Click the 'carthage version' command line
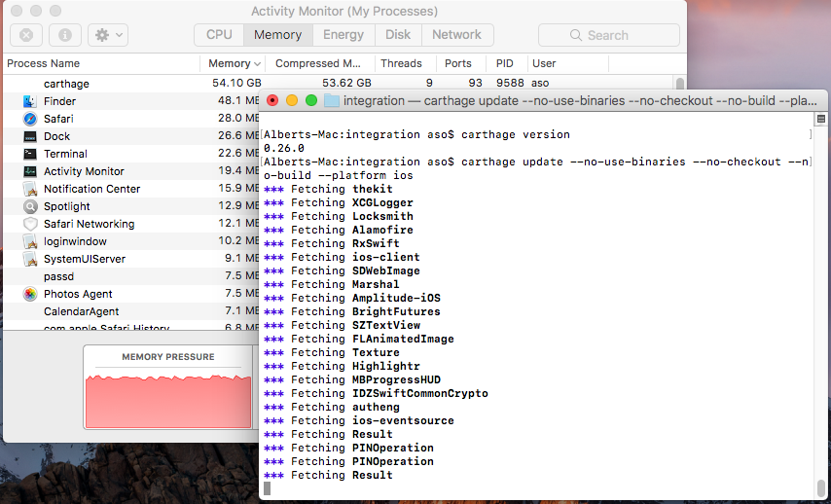Viewport: 831px width, 504px height. (x=416, y=134)
